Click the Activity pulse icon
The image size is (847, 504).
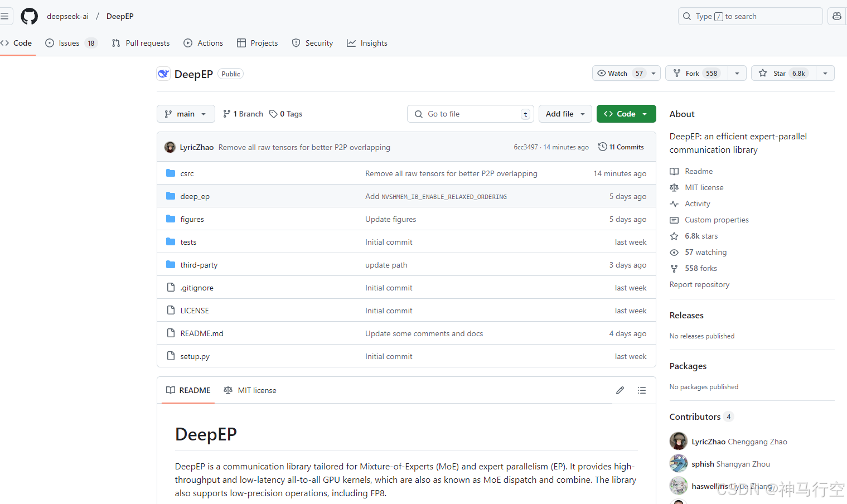pyautogui.click(x=674, y=203)
